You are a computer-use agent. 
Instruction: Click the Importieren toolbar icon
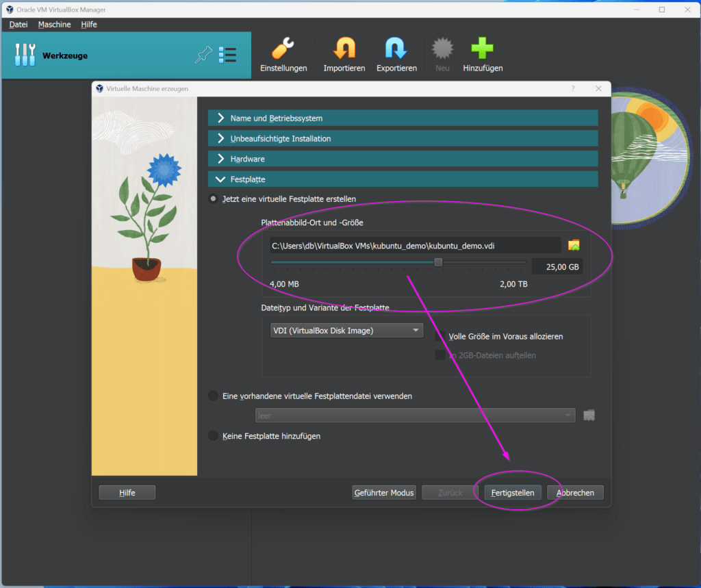pos(344,49)
